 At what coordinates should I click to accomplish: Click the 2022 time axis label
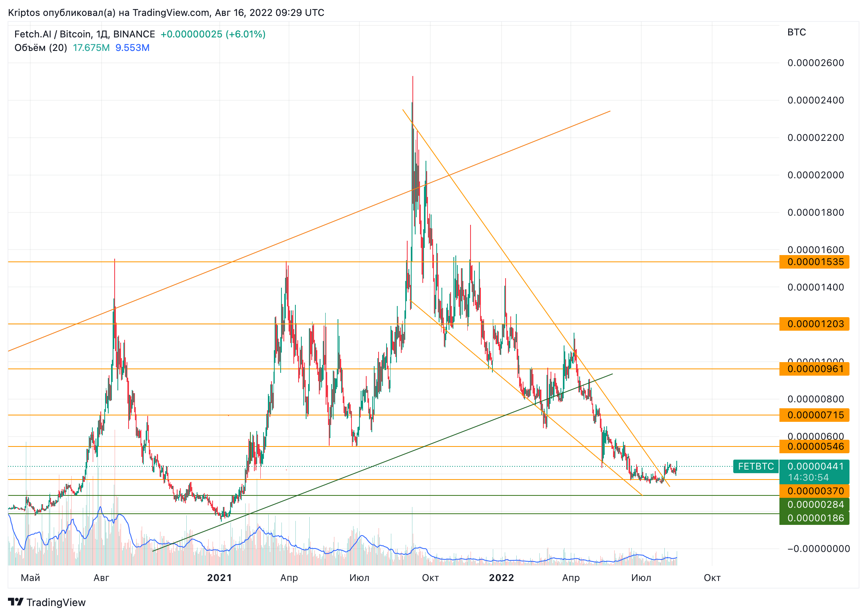(x=502, y=578)
